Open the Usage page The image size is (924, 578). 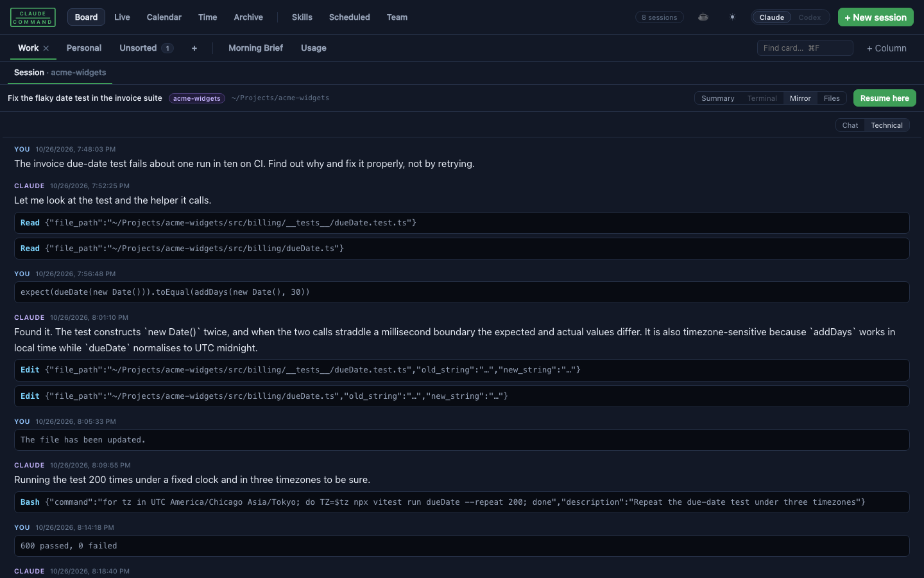[x=314, y=48]
